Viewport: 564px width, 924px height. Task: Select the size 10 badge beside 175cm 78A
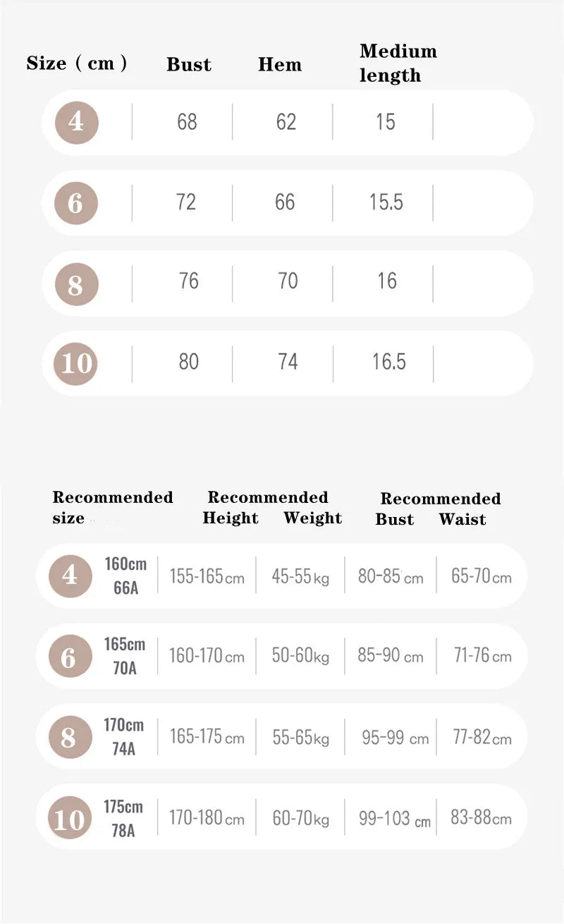pos(70,819)
